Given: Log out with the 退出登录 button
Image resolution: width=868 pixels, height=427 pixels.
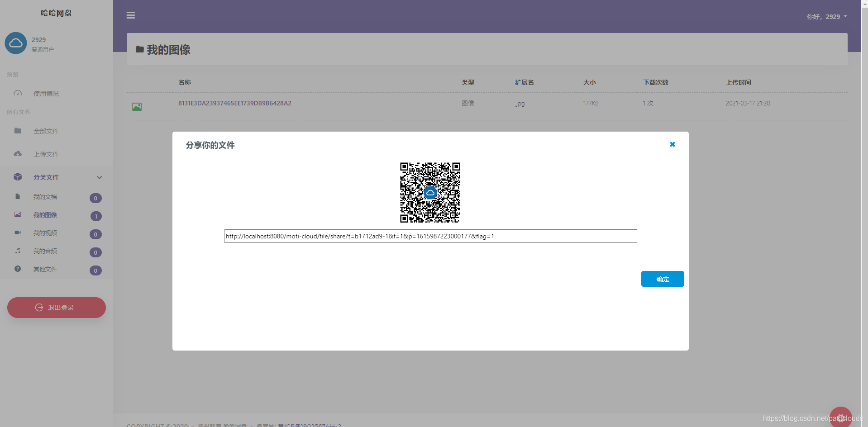Looking at the screenshot, I should 57,308.
